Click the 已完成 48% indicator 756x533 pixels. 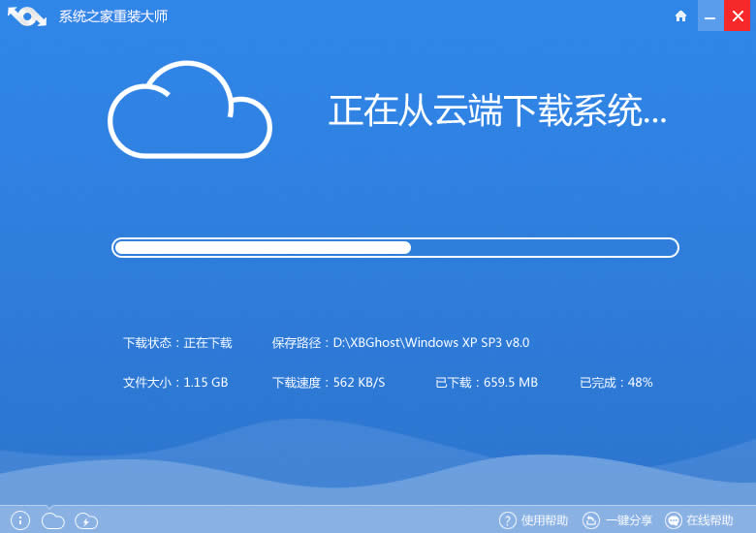click(x=615, y=383)
